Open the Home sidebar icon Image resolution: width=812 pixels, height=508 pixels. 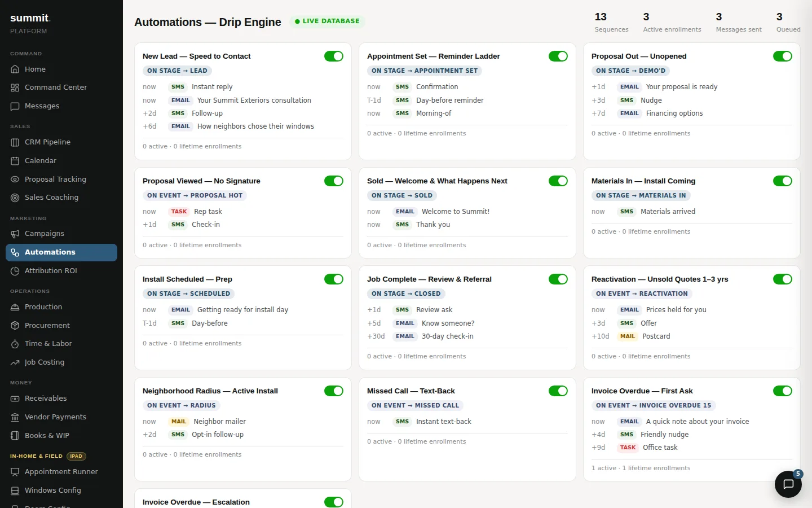15,69
